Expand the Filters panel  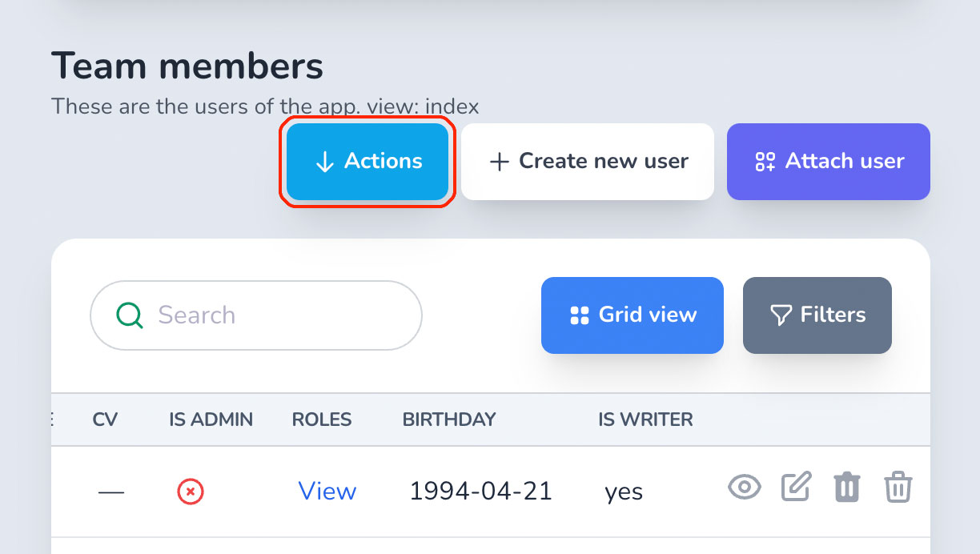[x=817, y=315]
